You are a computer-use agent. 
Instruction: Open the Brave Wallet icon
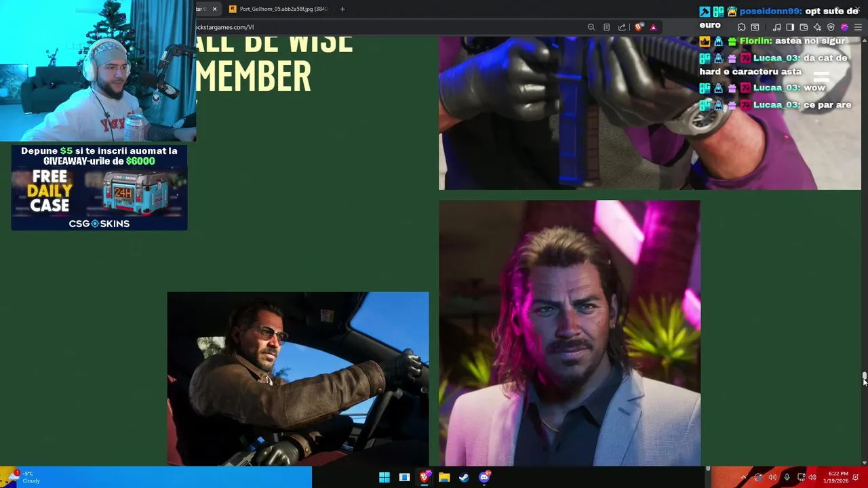point(804,27)
